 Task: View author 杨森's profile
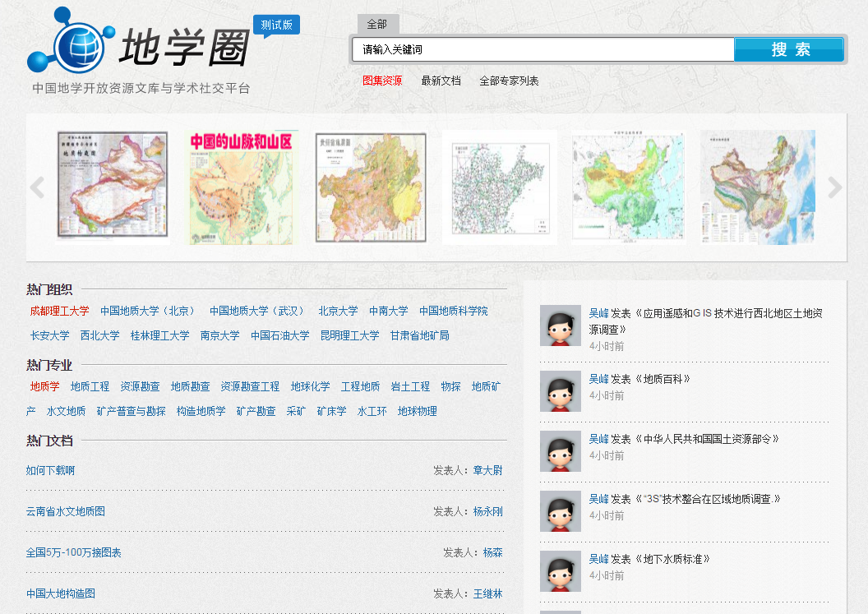click(492, 552)
